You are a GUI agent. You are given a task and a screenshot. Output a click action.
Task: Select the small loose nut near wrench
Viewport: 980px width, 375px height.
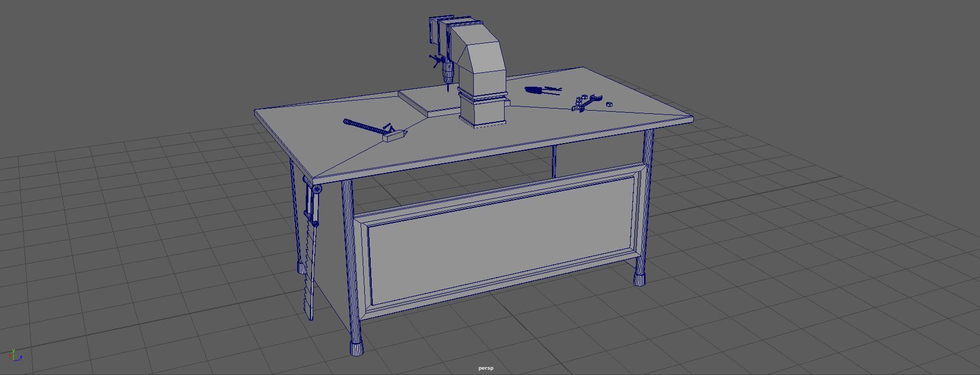point(609,104)
